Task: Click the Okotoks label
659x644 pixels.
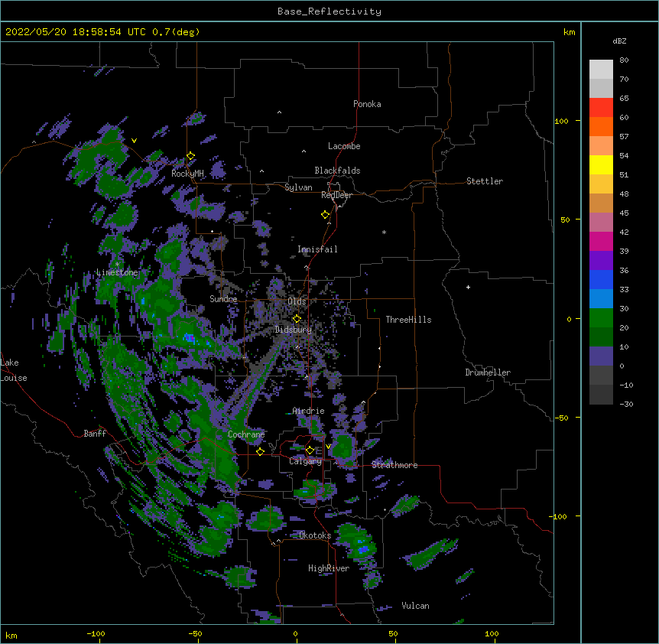Action: pyautogui.click(x=315, y=535)
